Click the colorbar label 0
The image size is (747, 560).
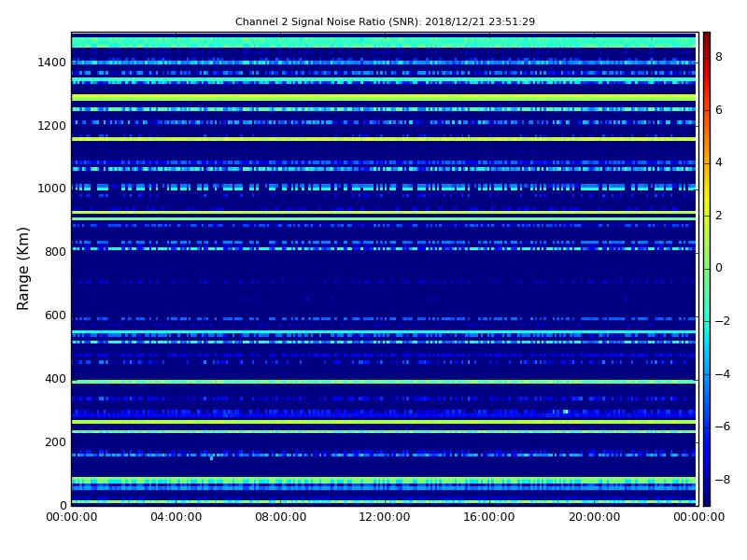719,268
